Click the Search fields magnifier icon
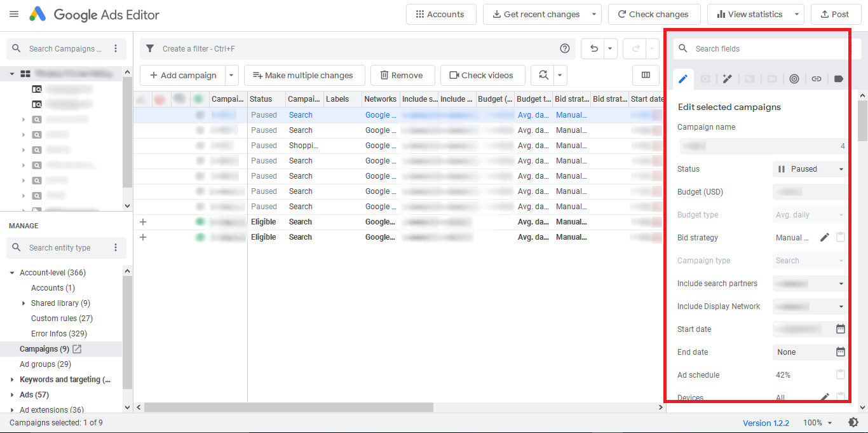The height and width of the screenshot is (433, 868). coord(683,48)
